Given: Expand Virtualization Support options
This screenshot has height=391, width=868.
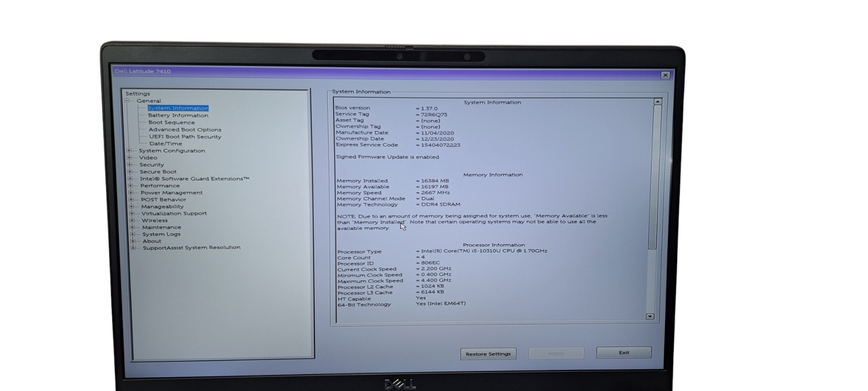Looking at the screenshot, I should tap(131, 213).
